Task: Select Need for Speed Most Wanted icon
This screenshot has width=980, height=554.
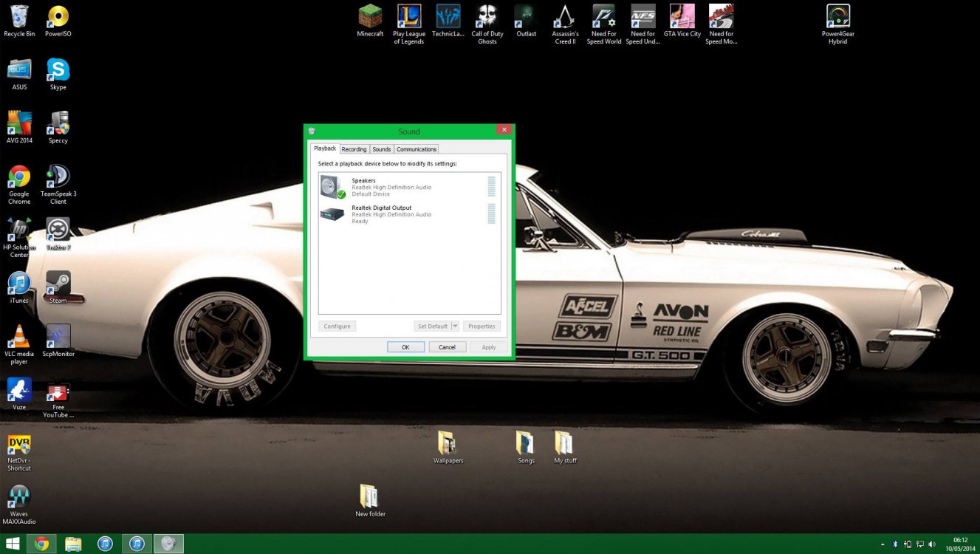Action: pyautogui.click(x=722, y=24)
